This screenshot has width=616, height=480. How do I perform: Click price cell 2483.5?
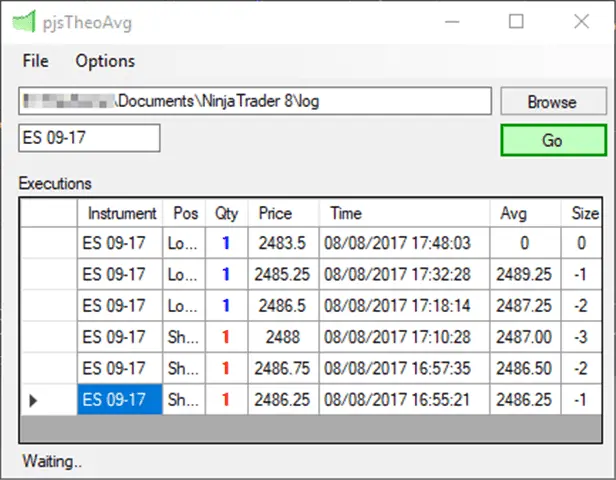tap(284, 243)
